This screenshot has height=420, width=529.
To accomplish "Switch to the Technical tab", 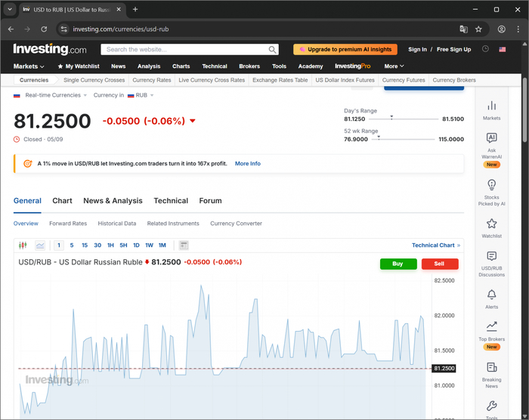I will coord(171,201).
